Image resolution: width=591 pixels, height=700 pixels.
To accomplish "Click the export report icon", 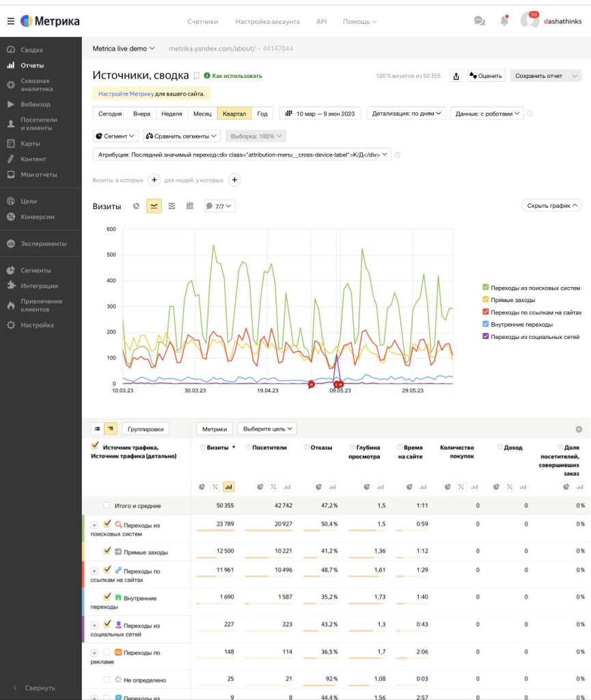I will pyautogui.click(x=456, y=76).
